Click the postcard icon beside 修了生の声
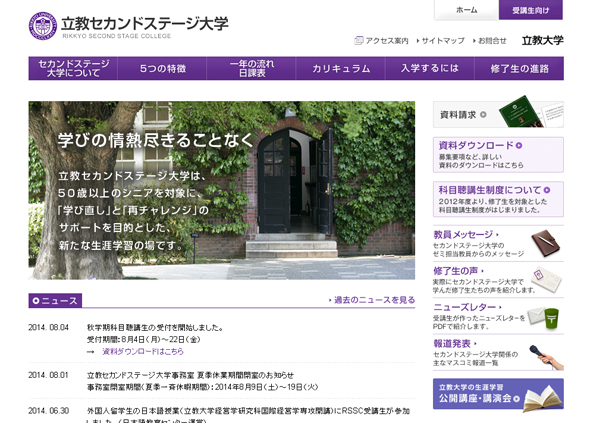 (546, 279)
